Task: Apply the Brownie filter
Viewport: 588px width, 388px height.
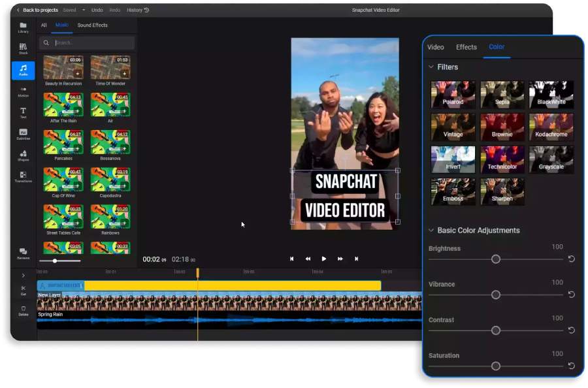Action: coord(502,127)
